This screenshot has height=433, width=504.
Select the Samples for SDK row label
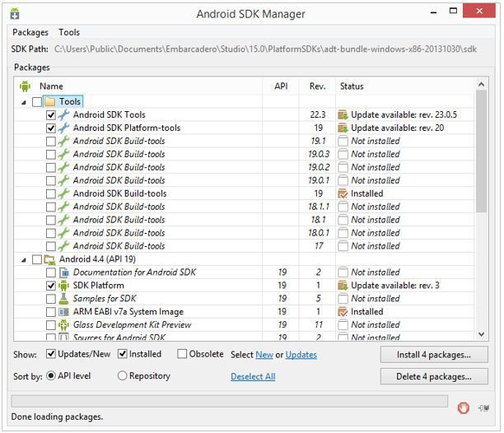click(105, 299)
